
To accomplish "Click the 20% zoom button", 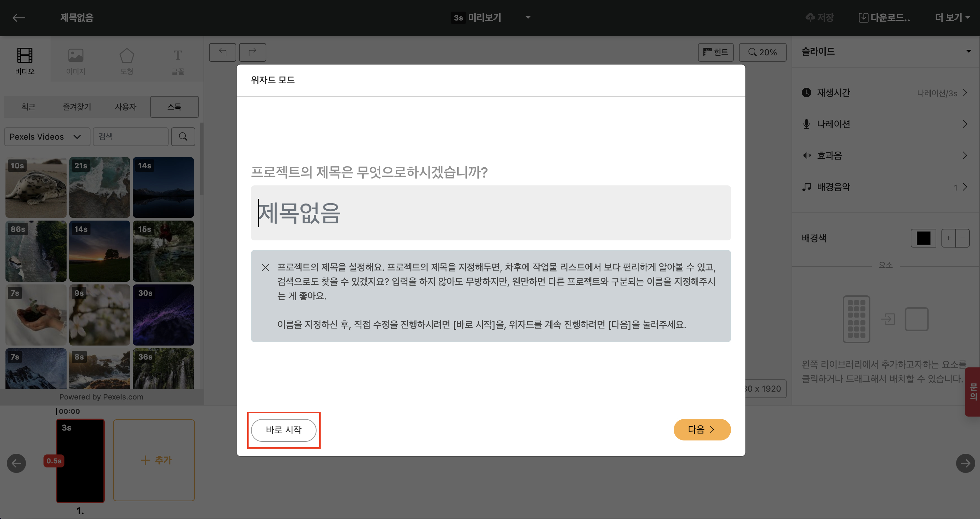I will point(762,52).
